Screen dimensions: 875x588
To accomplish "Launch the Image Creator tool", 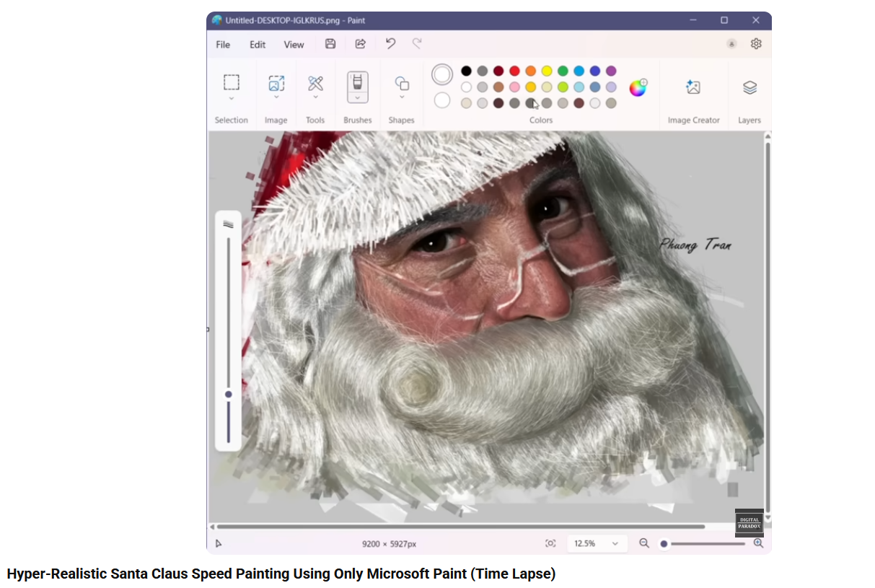I will point(693,87).
